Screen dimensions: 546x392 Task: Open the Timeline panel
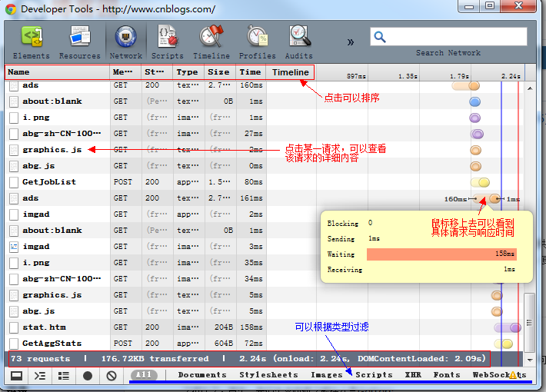coord(211,42)
